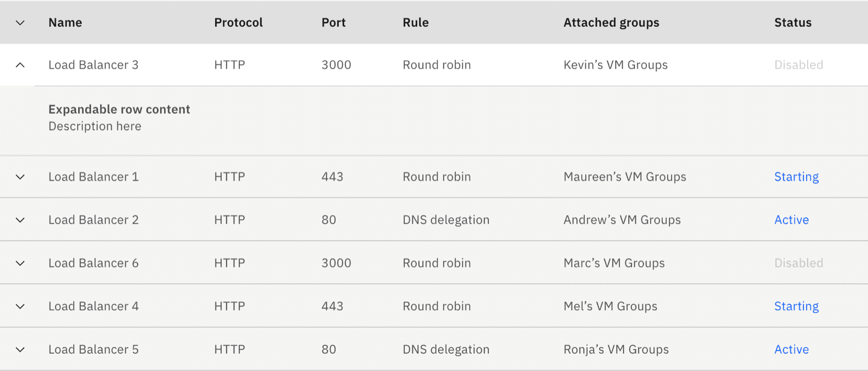Screen dimensions: 868x371
Task: Click the Rule column header
Action: tap(415, 23)
